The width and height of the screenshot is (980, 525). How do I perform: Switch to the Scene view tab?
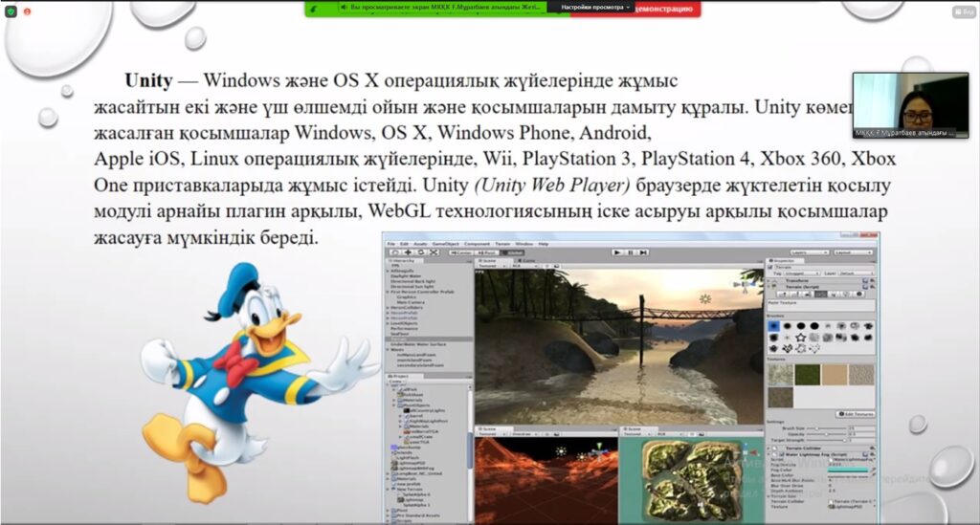[x=494, y=261]
